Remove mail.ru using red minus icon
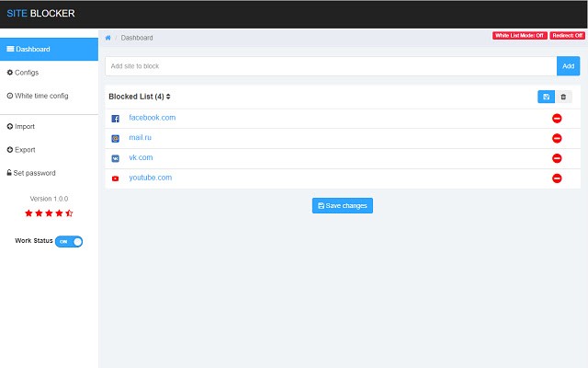Screen dimensions: 588x368 click(x=557, y=138)
